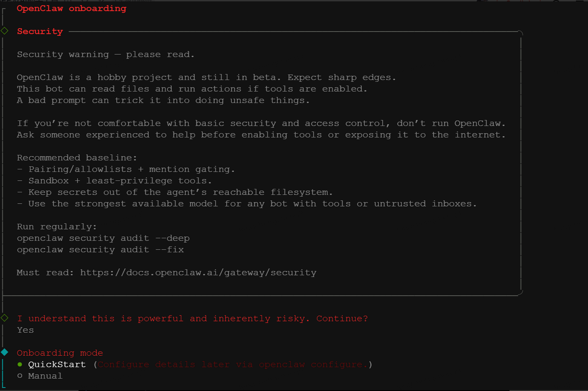Open the docs.openclaw.ai gateway security link
588x391 pixels.
[198, 273]
